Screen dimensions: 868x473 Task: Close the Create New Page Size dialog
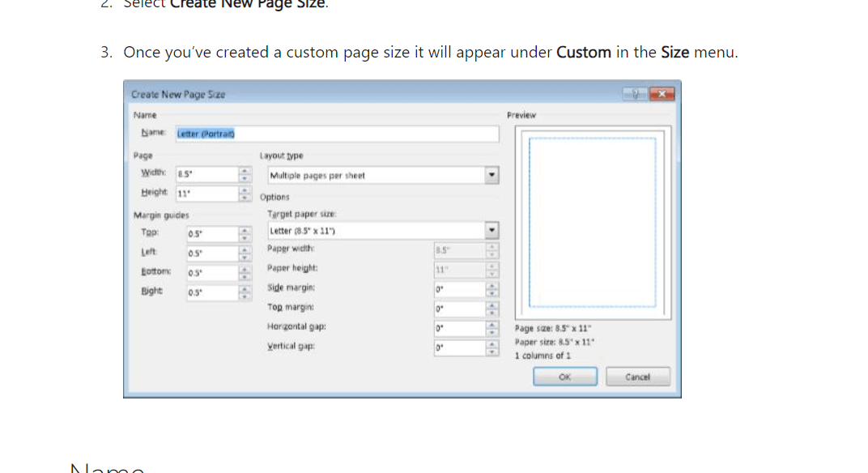coord(662,94)
